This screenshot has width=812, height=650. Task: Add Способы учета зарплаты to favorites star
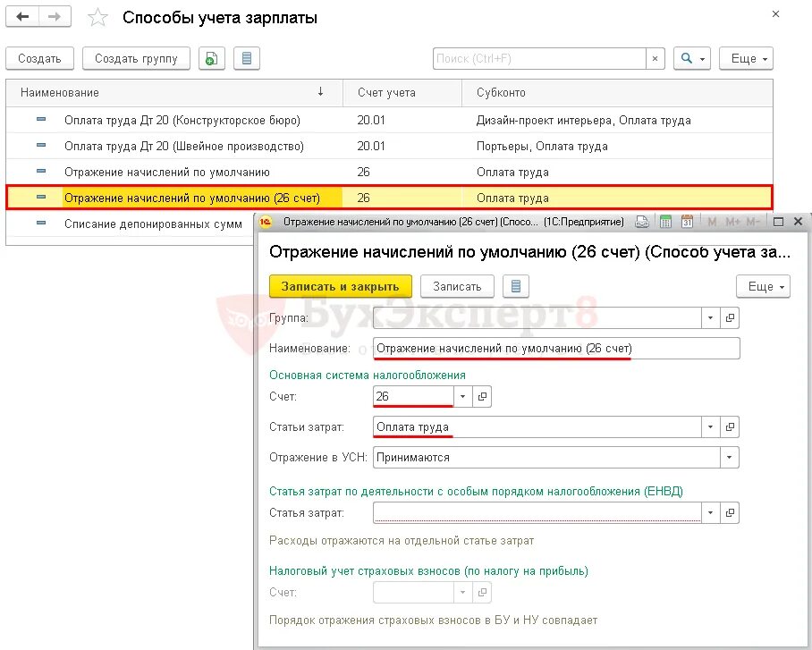[x=97, y=15]
